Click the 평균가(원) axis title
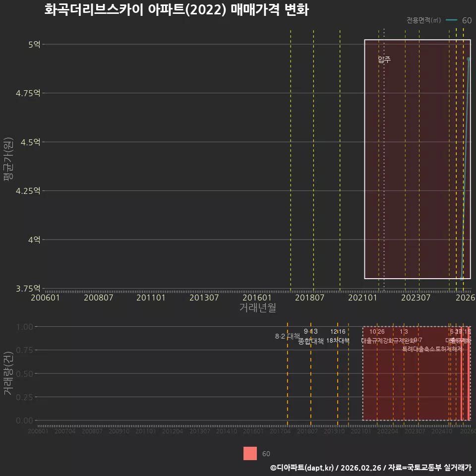 point(8,159)
